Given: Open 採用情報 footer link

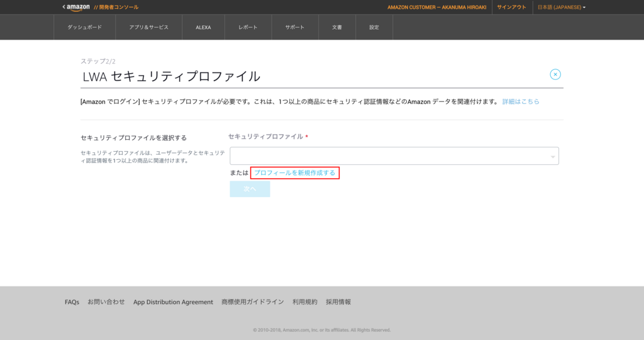Looking at the screenshot, I should (338, 302).
